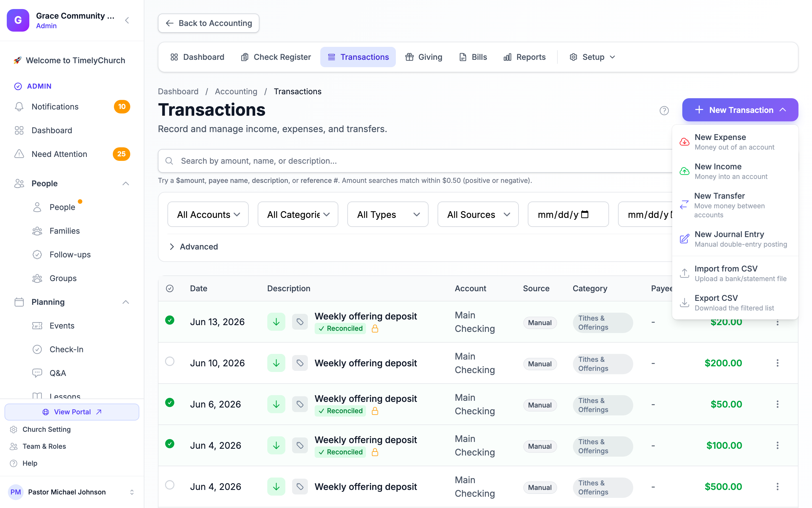Click the lock icon on the Jun 6, 2026 row
The image size is (812, 508).
(375, 411)
